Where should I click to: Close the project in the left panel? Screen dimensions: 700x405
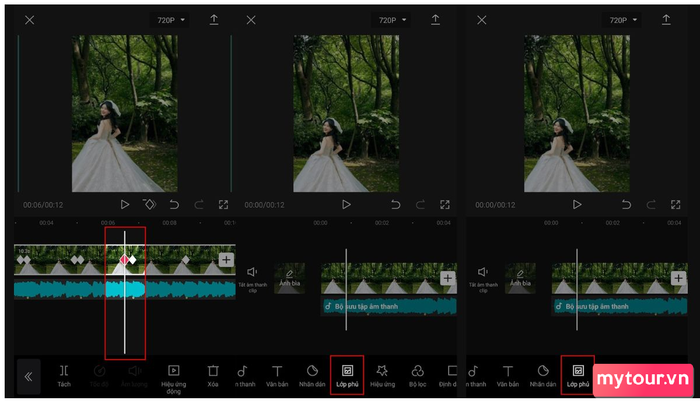tap(29, 20)
